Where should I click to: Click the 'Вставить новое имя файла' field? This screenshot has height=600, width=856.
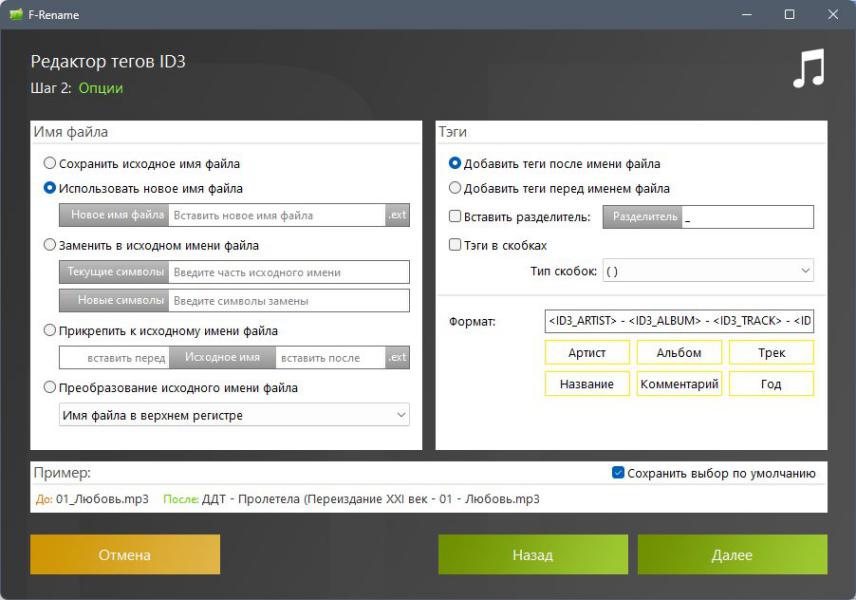(277, 215)
